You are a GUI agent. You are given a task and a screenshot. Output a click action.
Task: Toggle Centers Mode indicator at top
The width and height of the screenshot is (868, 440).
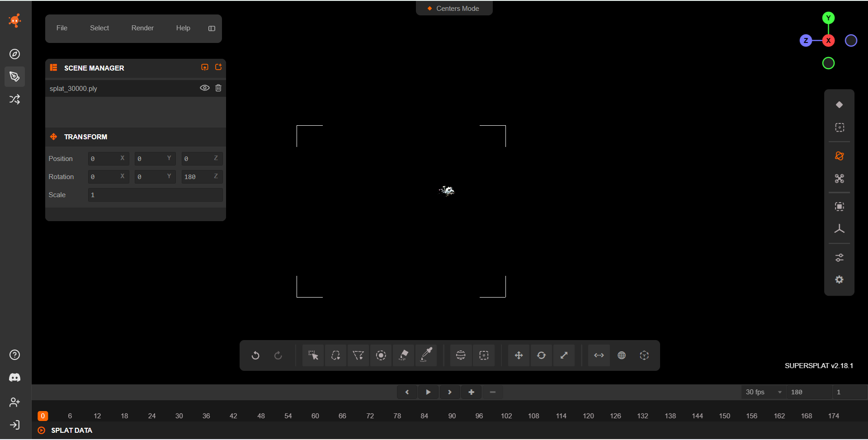[x=454, y=9]
